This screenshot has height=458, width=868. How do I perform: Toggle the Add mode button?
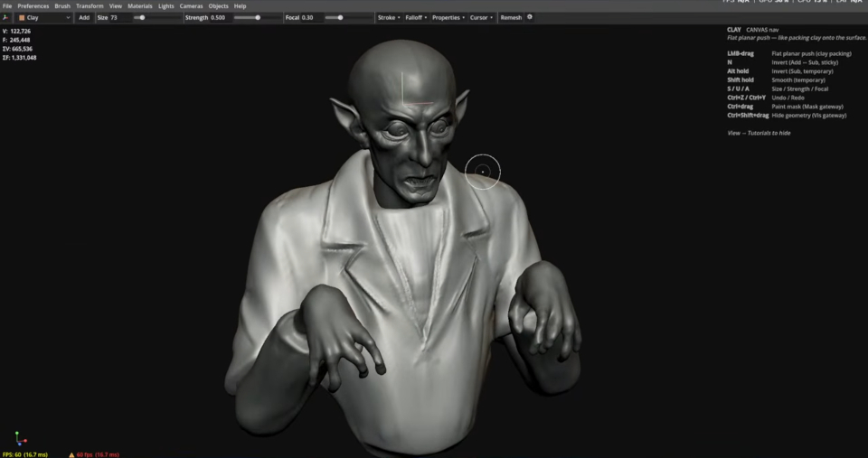tap(84, 18)
